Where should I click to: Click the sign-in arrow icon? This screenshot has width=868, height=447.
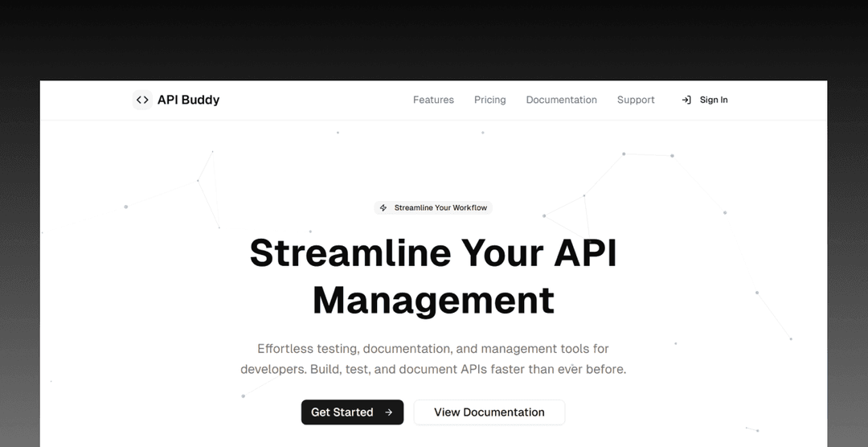(x=686, y=100)
